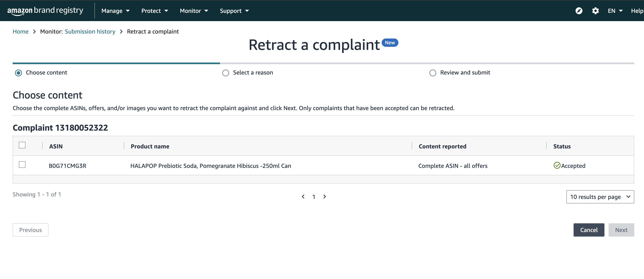Expand the Manage menu
The height and width of the screenshot is (279, 644).
point(116,11)
